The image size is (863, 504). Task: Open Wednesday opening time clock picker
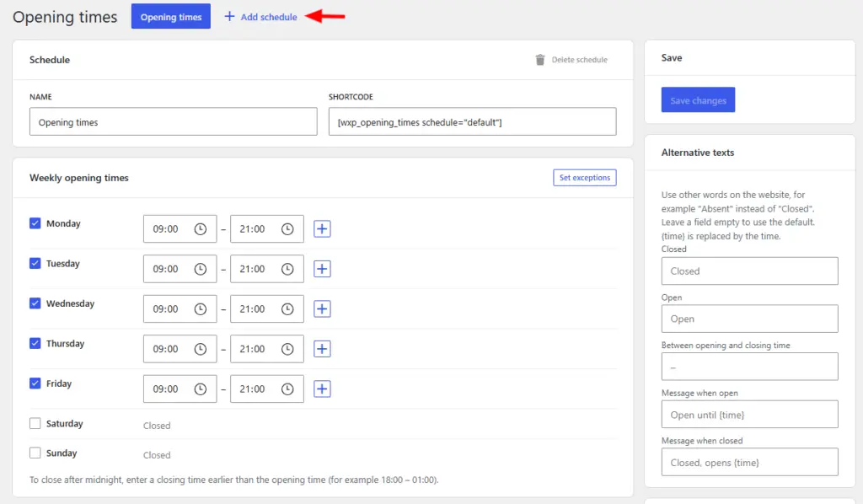[x=201, y=309]
